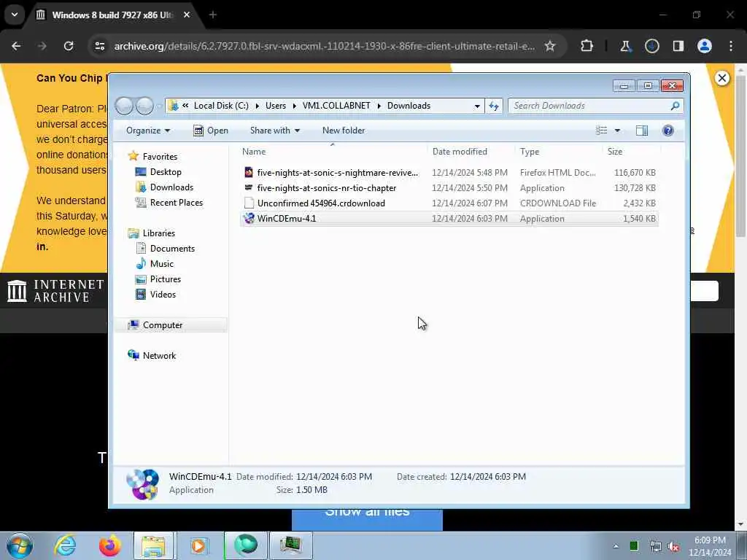The image size is (747, 560).
Task: Click the change view icon
Action: (602, 131)
